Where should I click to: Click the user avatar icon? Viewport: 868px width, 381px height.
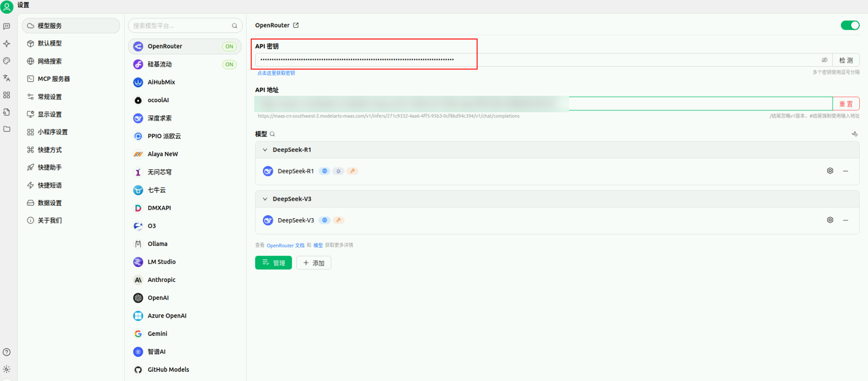[7, 7]
